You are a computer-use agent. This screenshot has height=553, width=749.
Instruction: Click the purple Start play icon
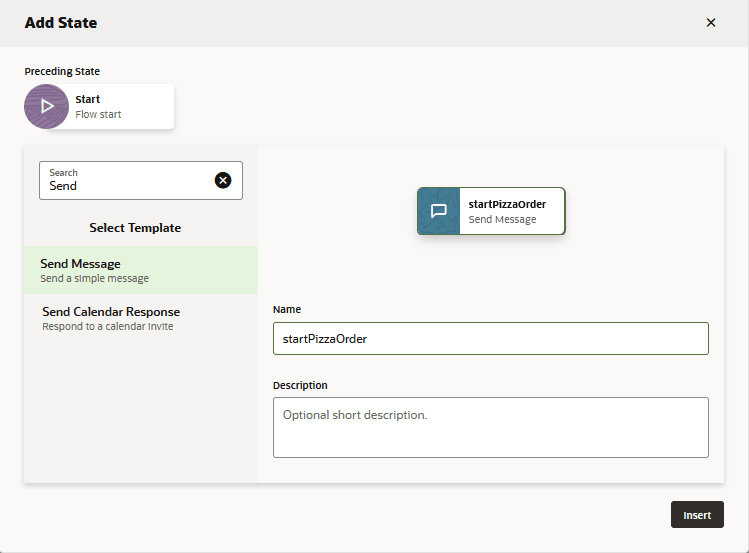46,106
